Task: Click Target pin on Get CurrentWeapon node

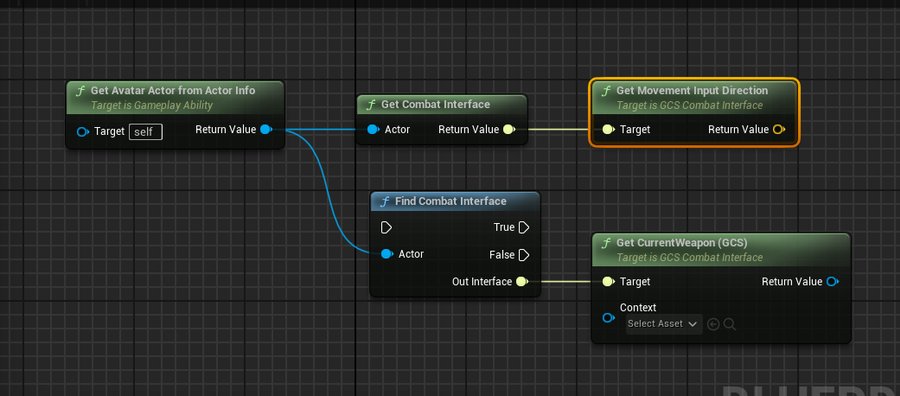Action: pyautogui.click(x=608, y=282)
